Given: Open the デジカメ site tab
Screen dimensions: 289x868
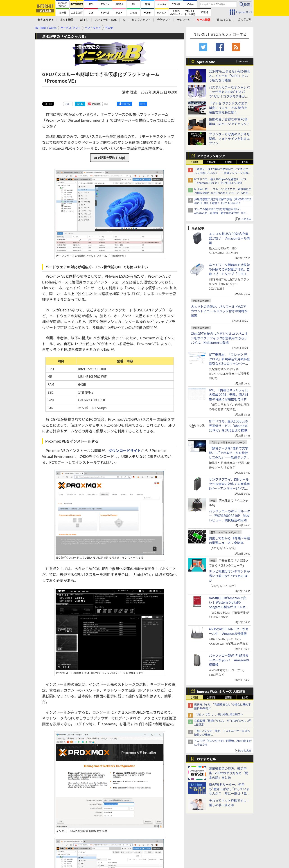Looking at the screenshot, I should (x=105, y=4).
